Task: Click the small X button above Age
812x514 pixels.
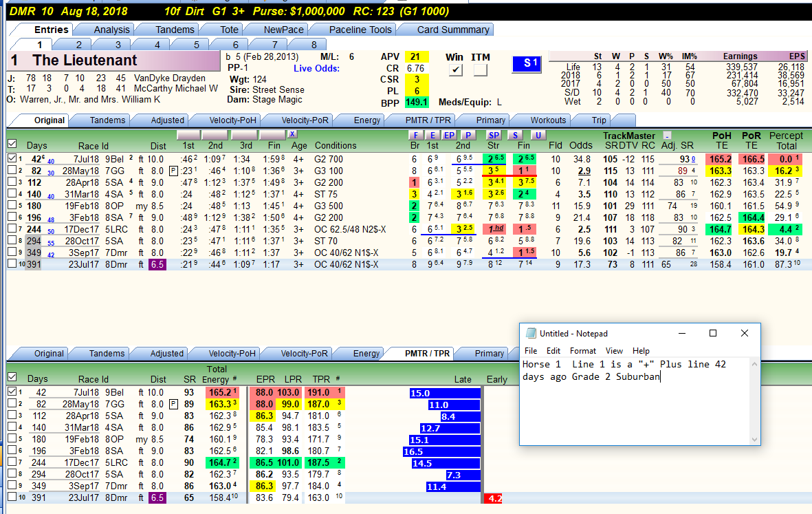Action: click(292, 134)
